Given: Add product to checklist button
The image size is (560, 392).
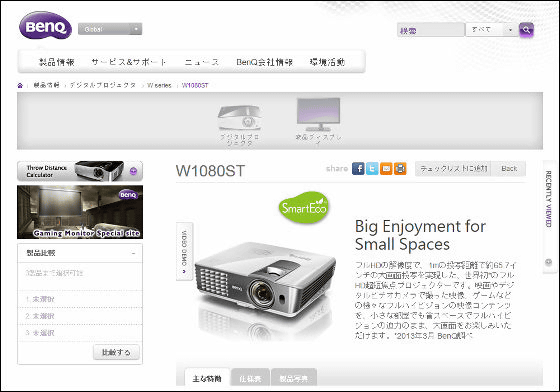Looking at the screenshot, I should click(x=453, y=169).
